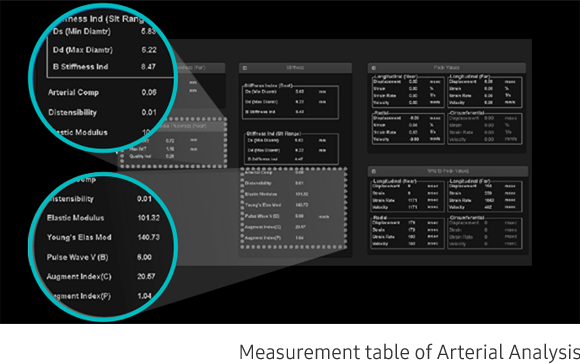Collapse the Peak Values panel using its header icon
The width and height of the screenshot is (580, 364).
374,68
